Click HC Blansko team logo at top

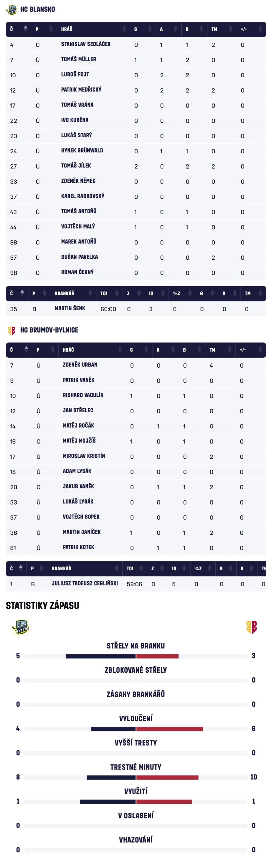point(12,10)
